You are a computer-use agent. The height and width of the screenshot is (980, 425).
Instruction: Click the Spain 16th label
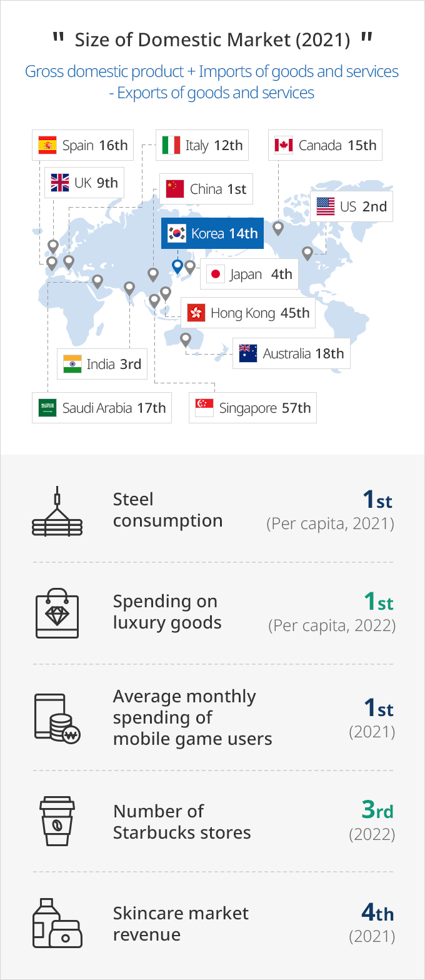pyautogui.click(x=82, y=145)
